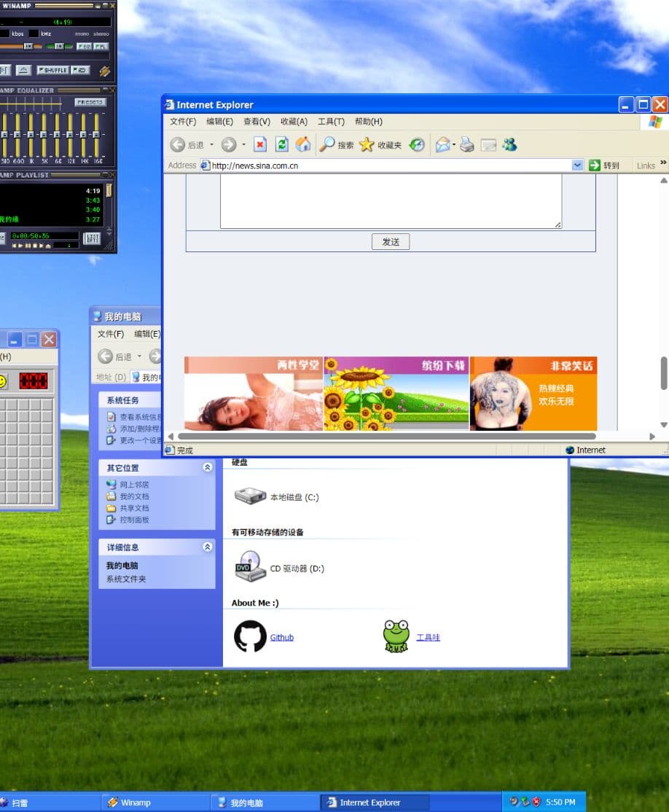Open the Back button history dropdown in IE
Viewport: 669px width, 812px height.
pyautogui.click(x=211, y=145)
